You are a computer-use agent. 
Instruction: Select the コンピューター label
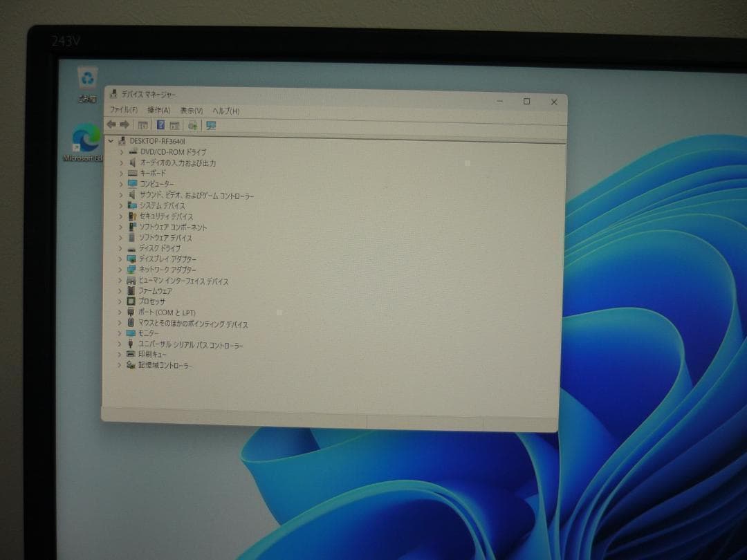(x=157, y=184)
